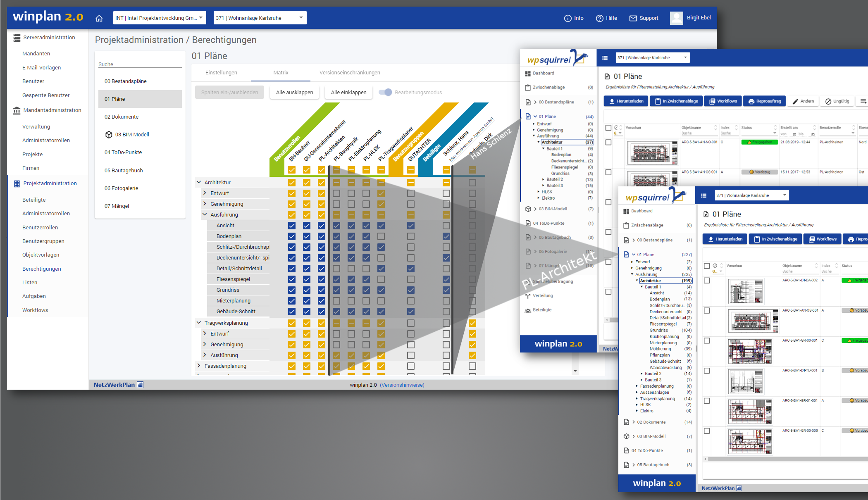Click the scroll-down arrow of the matrix scrollbar
The width and height of the screenshot is (868, 500).
[575, 371]
